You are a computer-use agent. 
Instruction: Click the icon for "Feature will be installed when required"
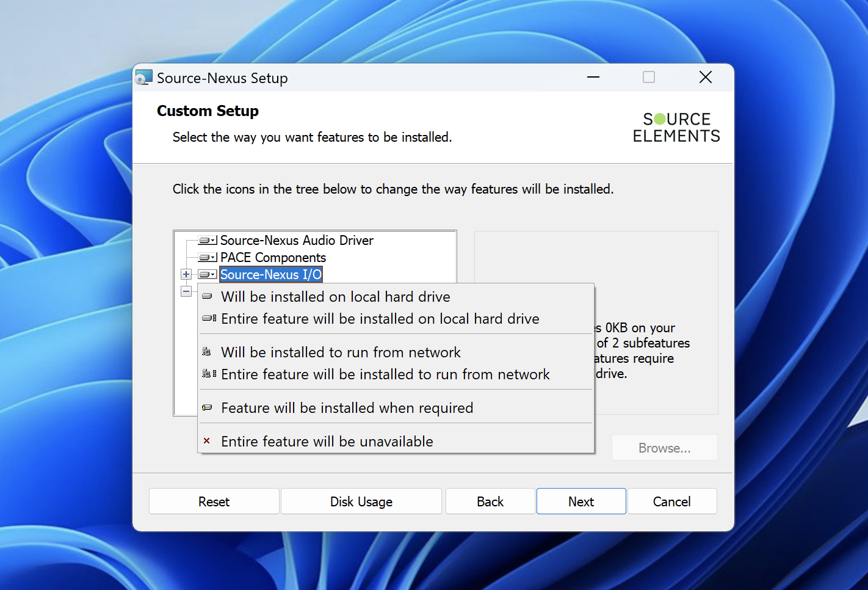(x=208, y=408)
